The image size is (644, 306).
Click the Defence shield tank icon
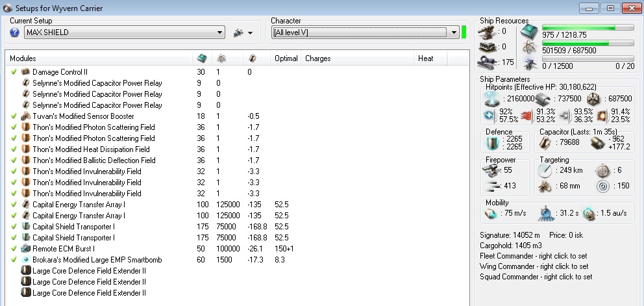coord(492,143)
